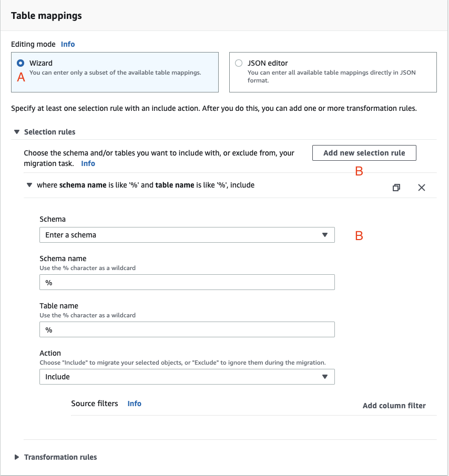The image size is (449, 476).
Task: Click the Schema name input field
Action: (187, 283)
